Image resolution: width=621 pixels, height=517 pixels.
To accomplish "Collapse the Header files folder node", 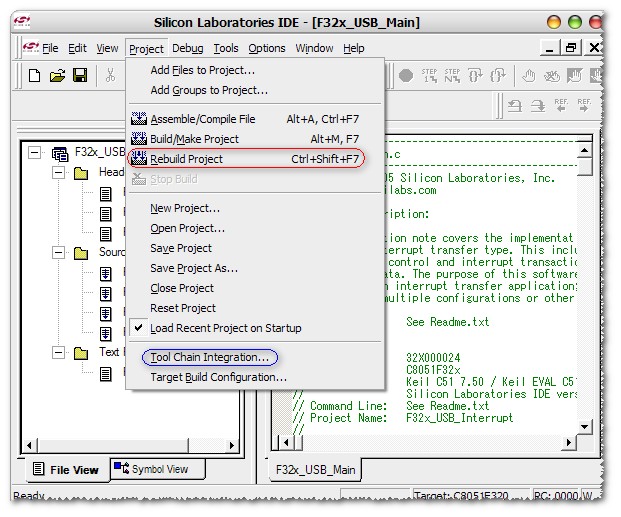I will point(58,172).
